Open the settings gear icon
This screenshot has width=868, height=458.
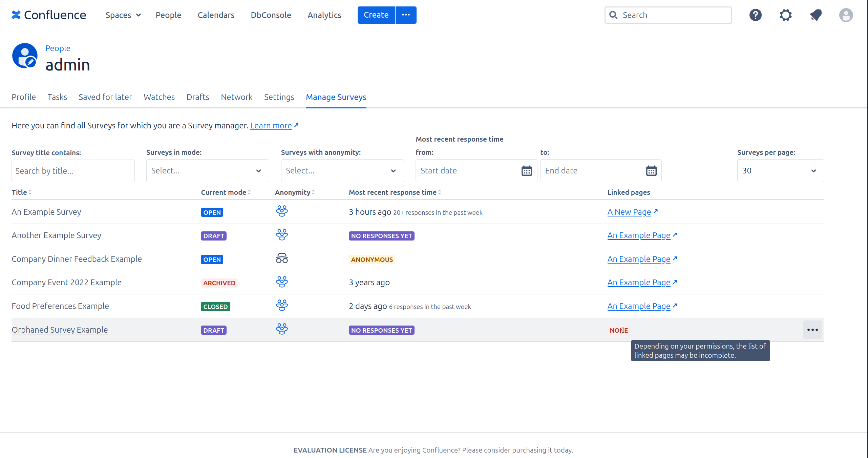pyautogui.click(x=785, y=15)
